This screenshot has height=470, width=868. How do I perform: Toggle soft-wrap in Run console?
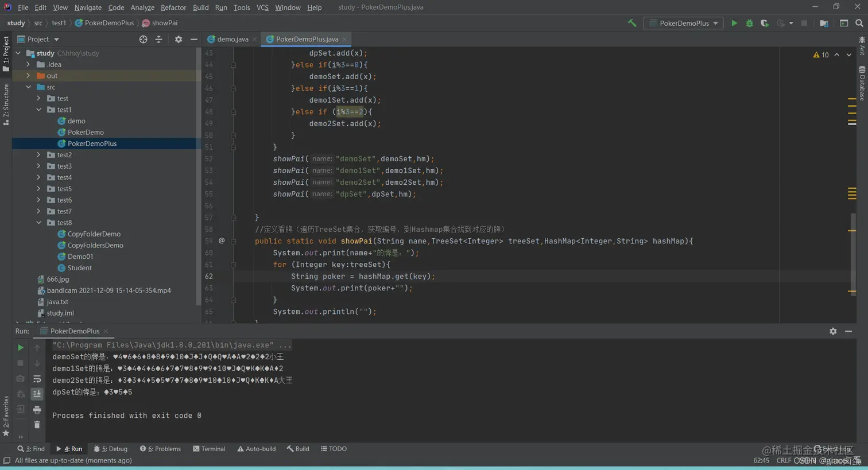coord(37,379)
